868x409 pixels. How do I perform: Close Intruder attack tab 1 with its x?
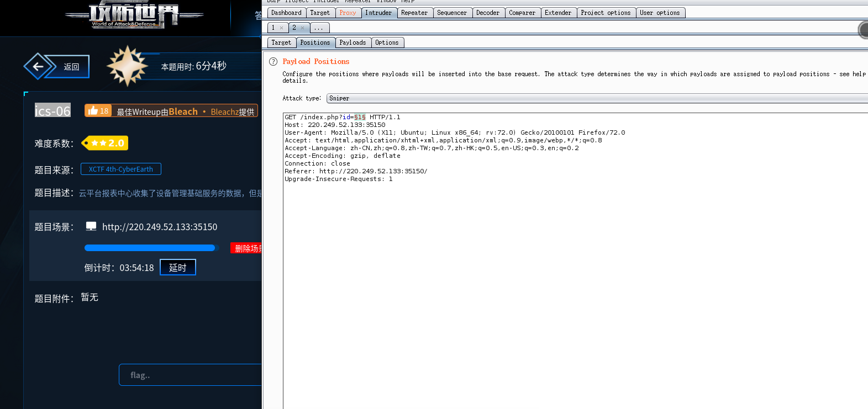click(x=281, y=28)
